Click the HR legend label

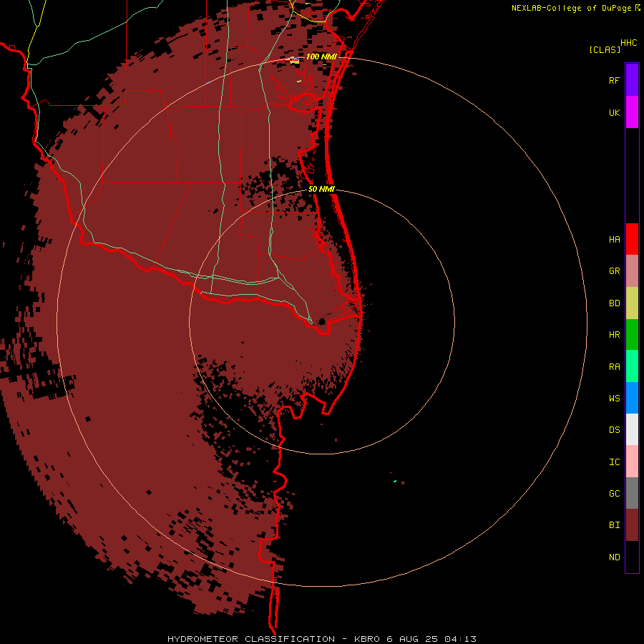614,335
